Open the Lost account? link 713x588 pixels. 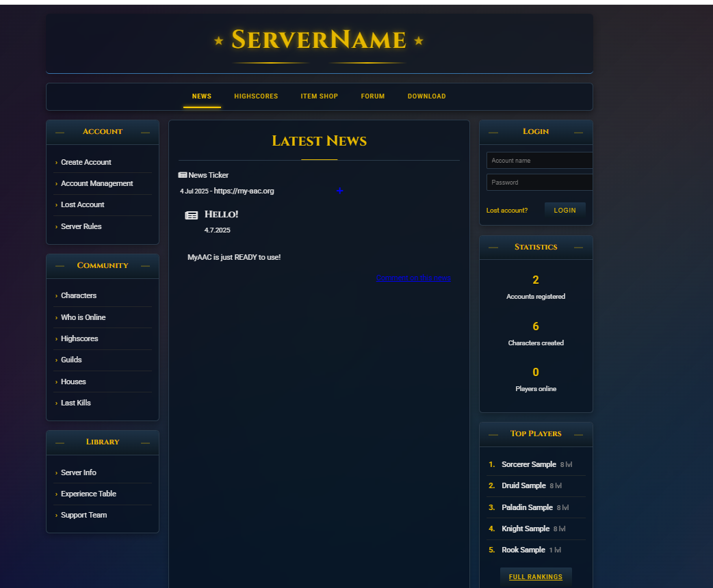507,211
